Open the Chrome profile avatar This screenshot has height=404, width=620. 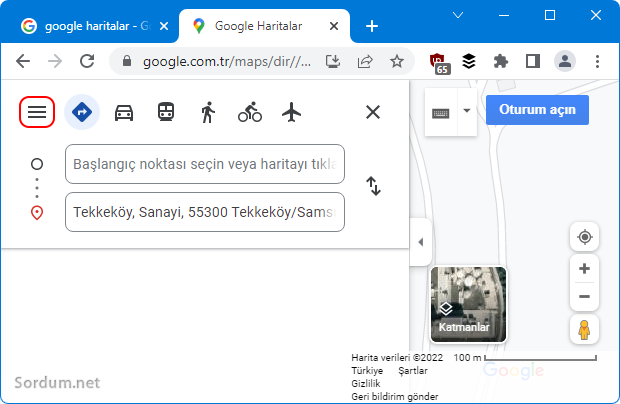tap(565, 61)
